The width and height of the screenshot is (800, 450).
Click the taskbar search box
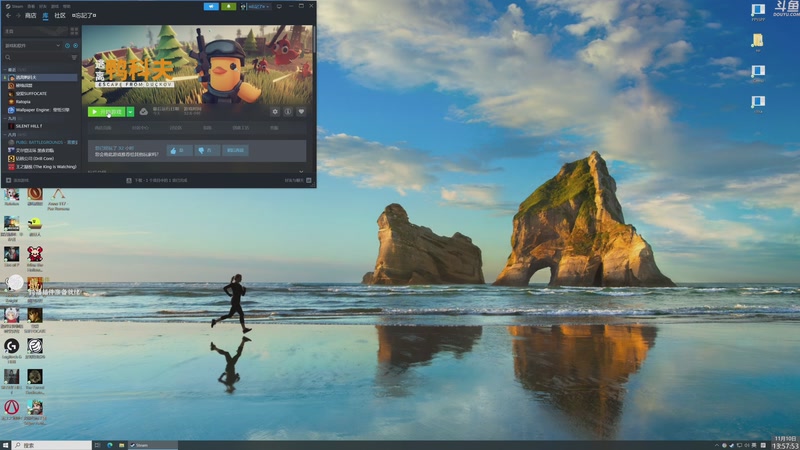52,445
